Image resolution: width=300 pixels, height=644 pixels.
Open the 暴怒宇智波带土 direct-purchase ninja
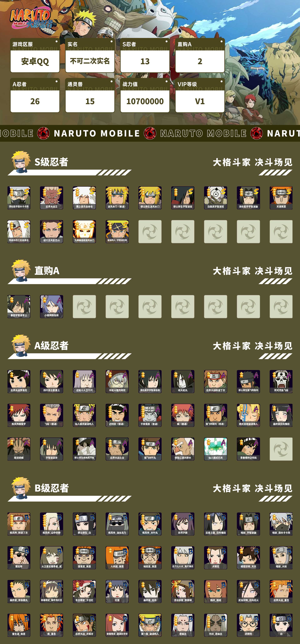tap(19, 306)
